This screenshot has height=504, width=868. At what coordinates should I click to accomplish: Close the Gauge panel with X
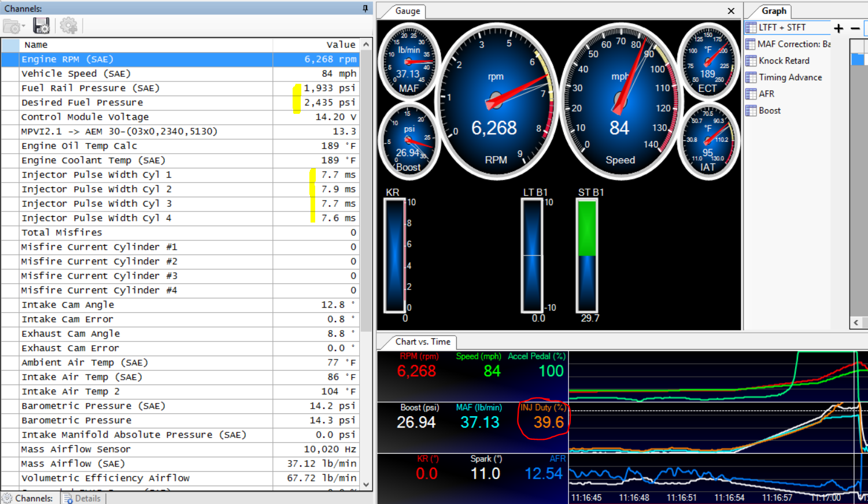(x=731, y=11)
